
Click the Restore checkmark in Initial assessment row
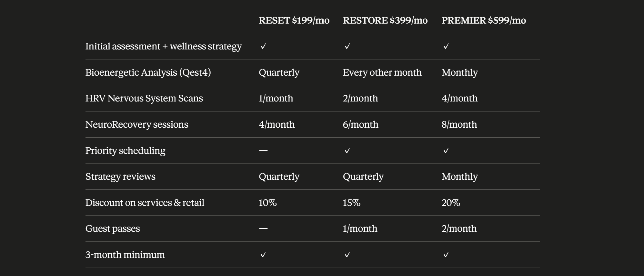click(x=347, y=46)
